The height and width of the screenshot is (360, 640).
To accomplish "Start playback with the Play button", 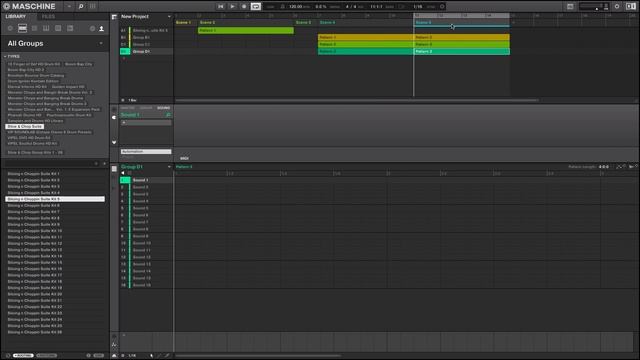I will pyautogui.click(x=232, y=6).
